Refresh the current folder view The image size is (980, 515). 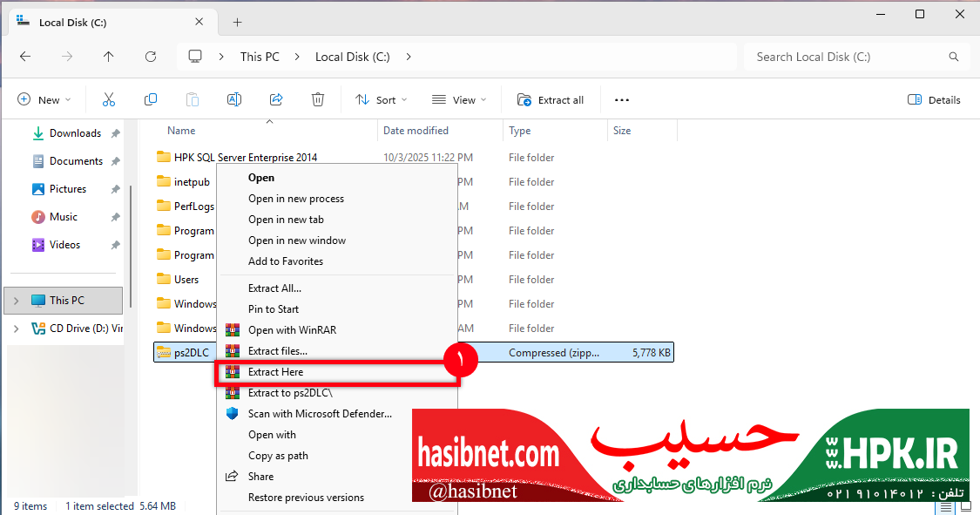[x=151, y=57]
